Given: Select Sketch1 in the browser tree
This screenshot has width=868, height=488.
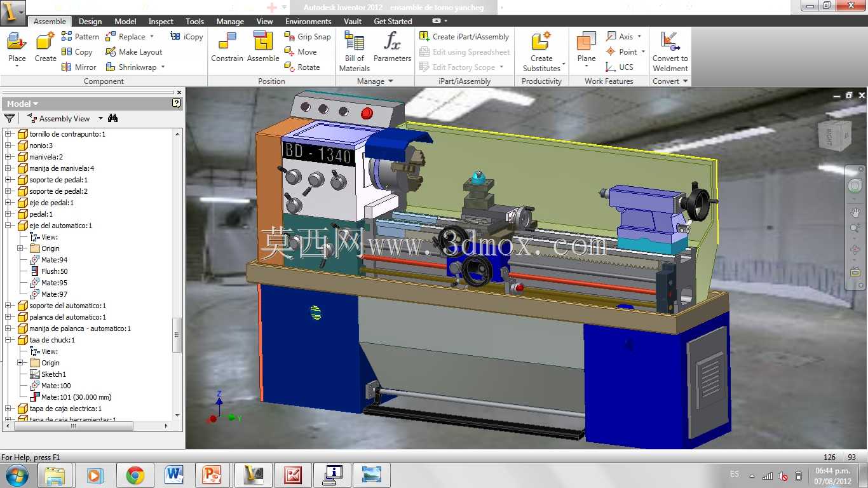Looking at the screenshot, I should click(x=48, y=374).
